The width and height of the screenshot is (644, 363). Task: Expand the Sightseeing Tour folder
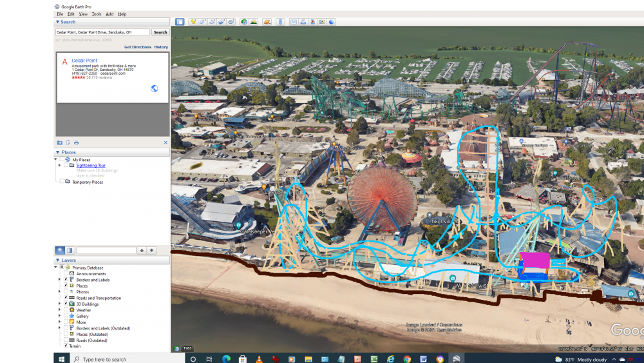(x=59, y=165)
